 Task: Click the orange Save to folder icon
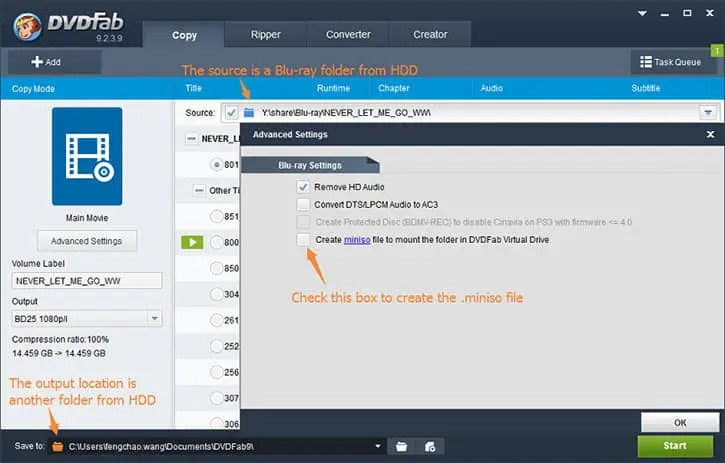57,446
